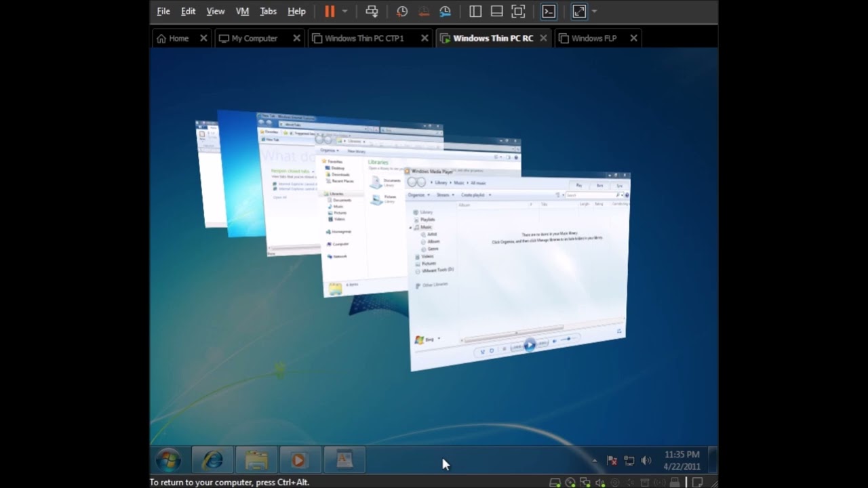The image size is (868, 488).
Task: Send Ctrl+Alt+Del to the virtual machine
Action: coord(372,12)
